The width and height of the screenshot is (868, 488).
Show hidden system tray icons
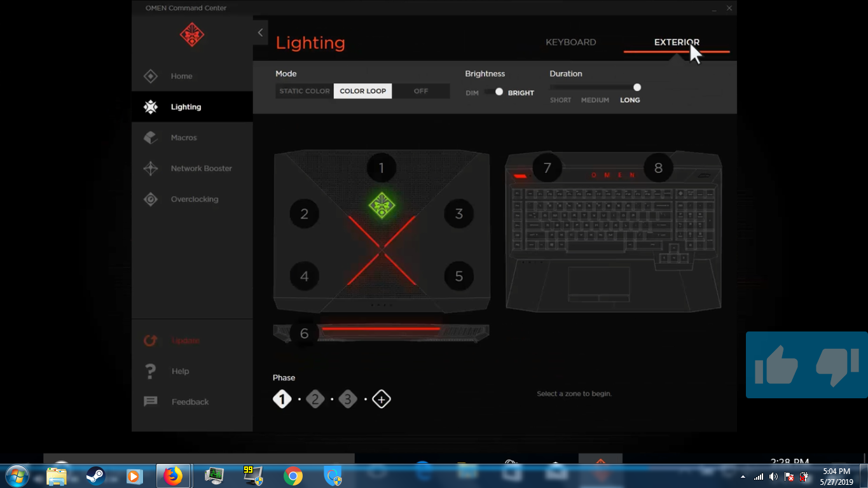click(x=743, y=477)
